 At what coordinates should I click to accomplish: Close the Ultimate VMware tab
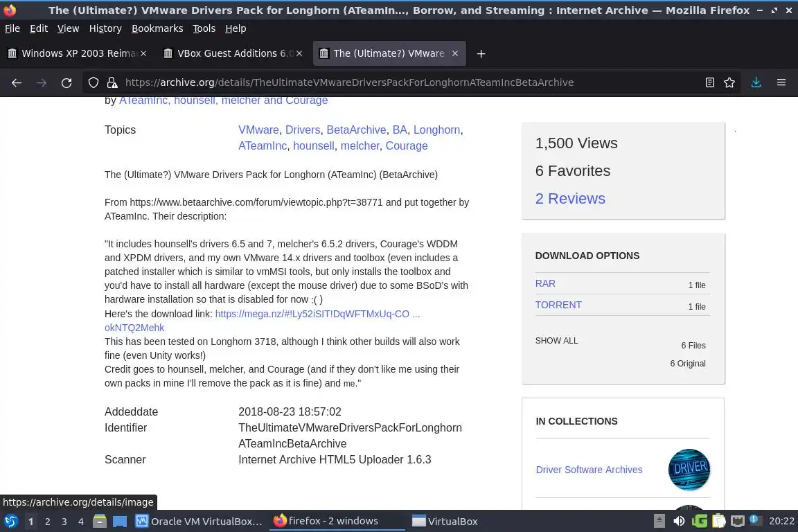[455, 53]
